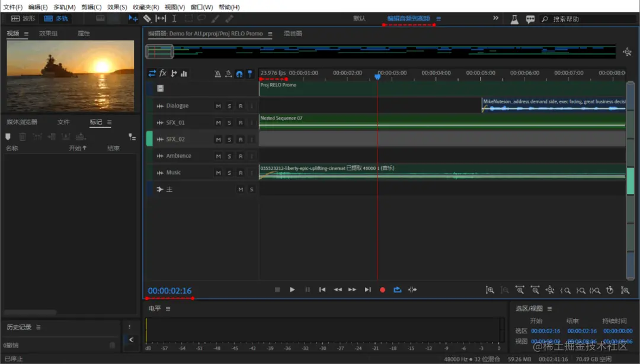Viewport: 640px width, 364px height.
Task: Open the workspace options menu next to 编辑音频到视频
Action: pos(439,19)
